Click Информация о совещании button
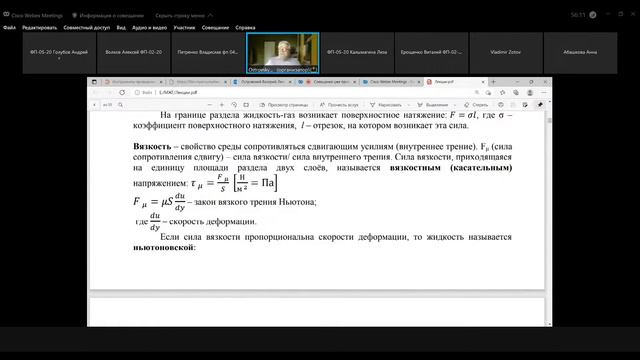The width and height of the screenshot is (640, 360). pos(108,16)
